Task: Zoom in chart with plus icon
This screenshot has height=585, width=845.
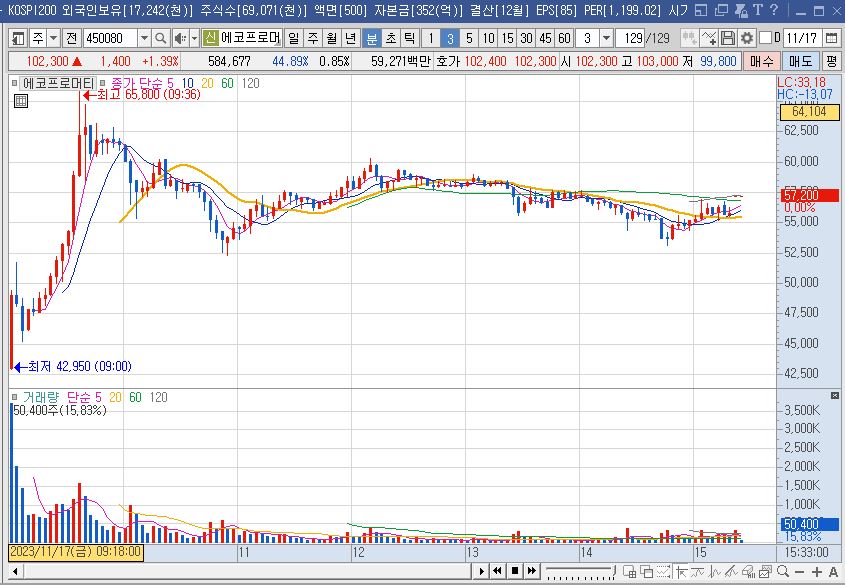Action: click(817, 572)
